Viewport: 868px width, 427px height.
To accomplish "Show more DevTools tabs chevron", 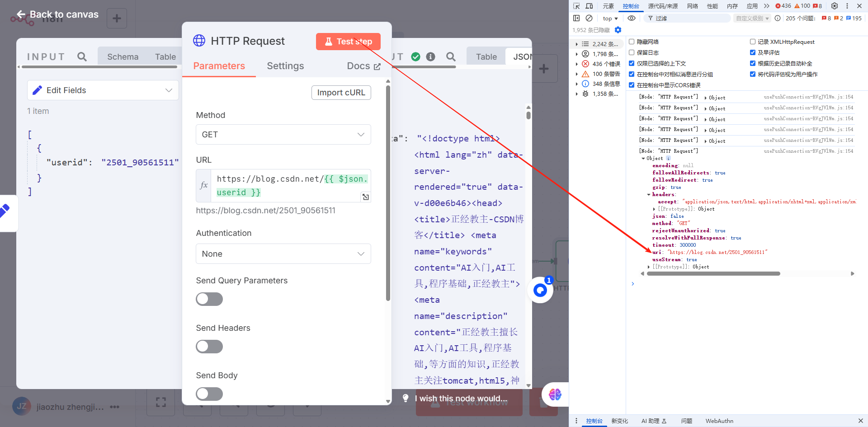I will [x=766, y=6].
